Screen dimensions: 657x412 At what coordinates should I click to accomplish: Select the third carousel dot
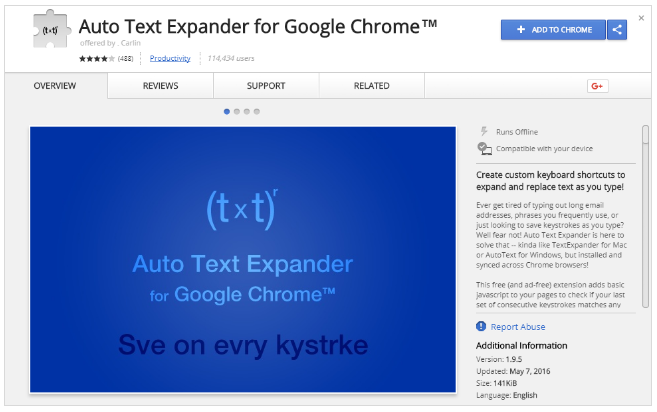point(247,111)
